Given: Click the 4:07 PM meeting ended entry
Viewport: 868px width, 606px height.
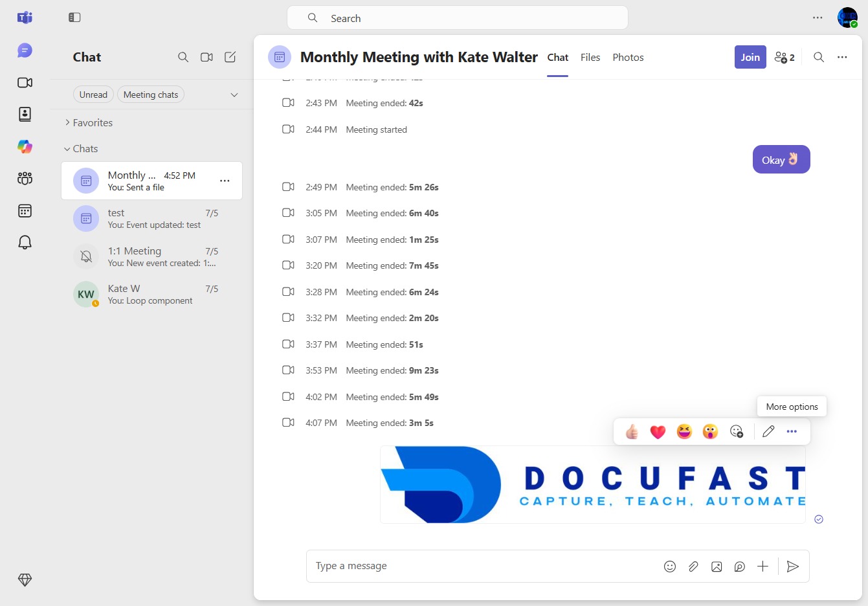Looking at the screenshot, I should [358, 423].
